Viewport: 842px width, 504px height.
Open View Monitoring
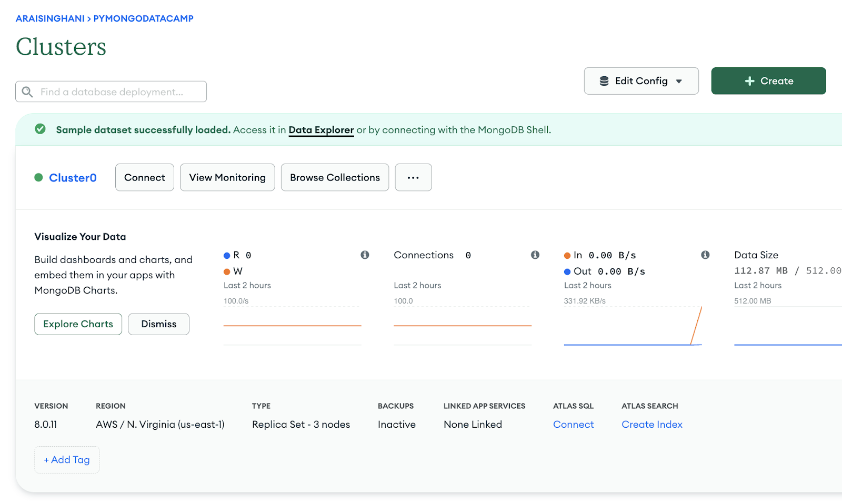click(x=227, y=177)
